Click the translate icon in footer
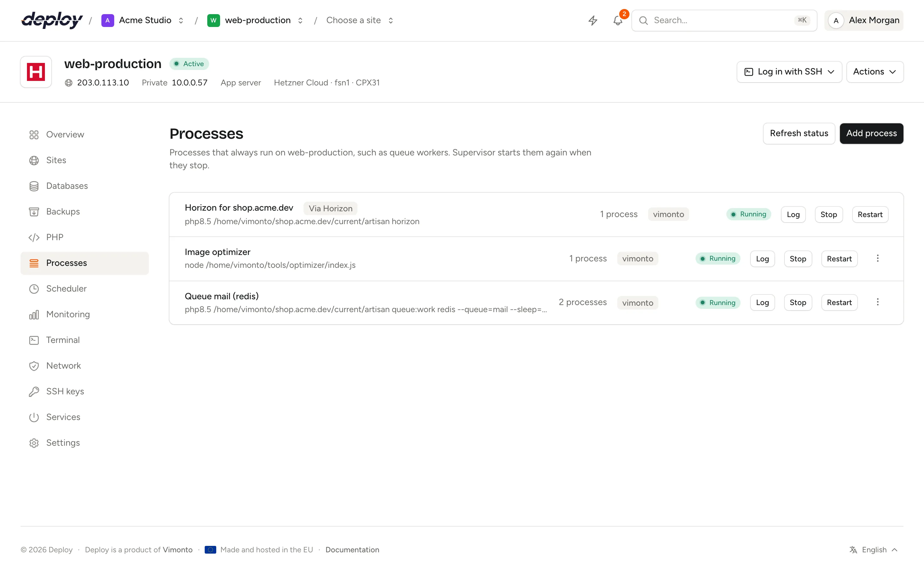This screenshot has width=924, height=578. pyautogui.click(x=853, y=550)
